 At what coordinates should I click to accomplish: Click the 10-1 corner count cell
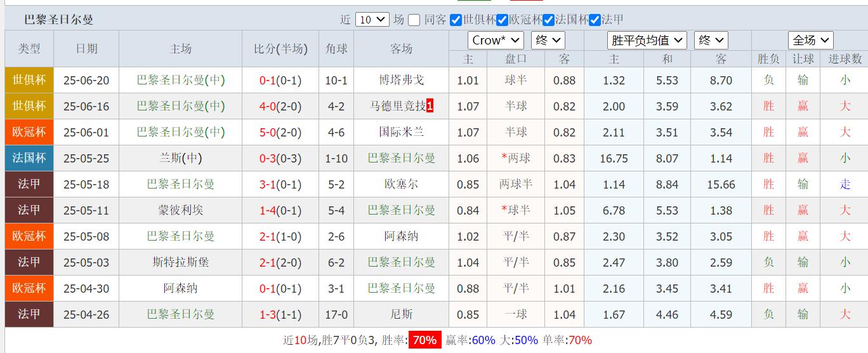(x=336, y=80)
